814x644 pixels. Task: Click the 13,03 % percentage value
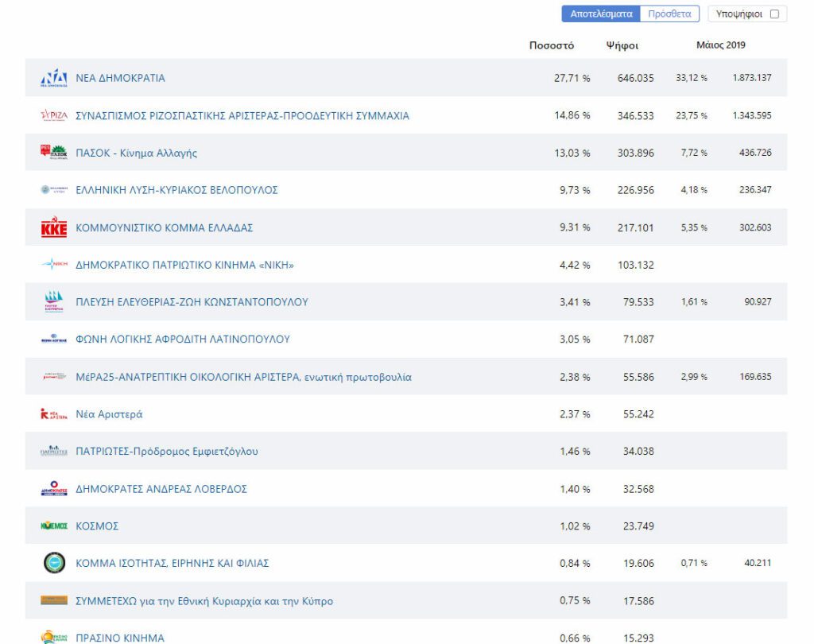572,153
